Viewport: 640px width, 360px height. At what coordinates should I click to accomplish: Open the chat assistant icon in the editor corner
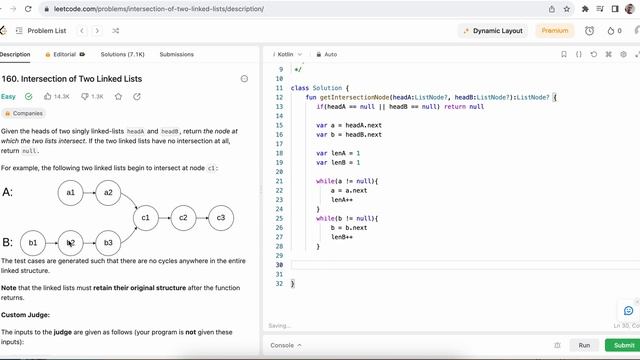[x=629, y=311]
